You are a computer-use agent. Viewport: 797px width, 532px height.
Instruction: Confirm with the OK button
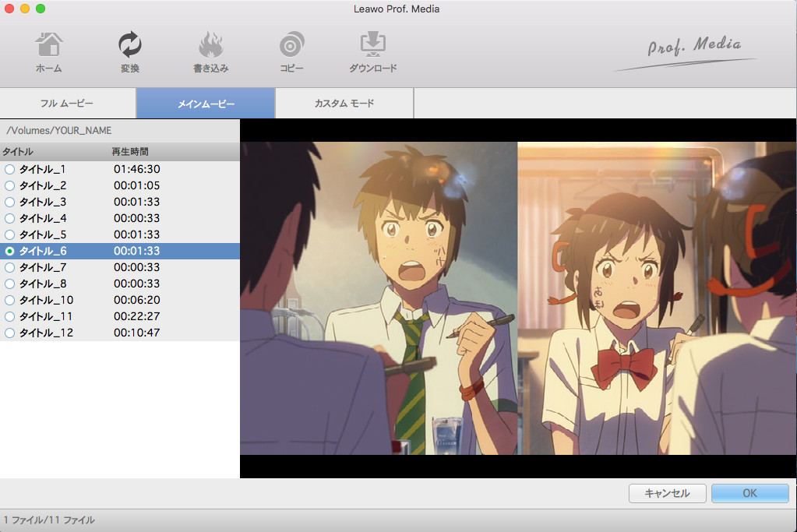749,493
